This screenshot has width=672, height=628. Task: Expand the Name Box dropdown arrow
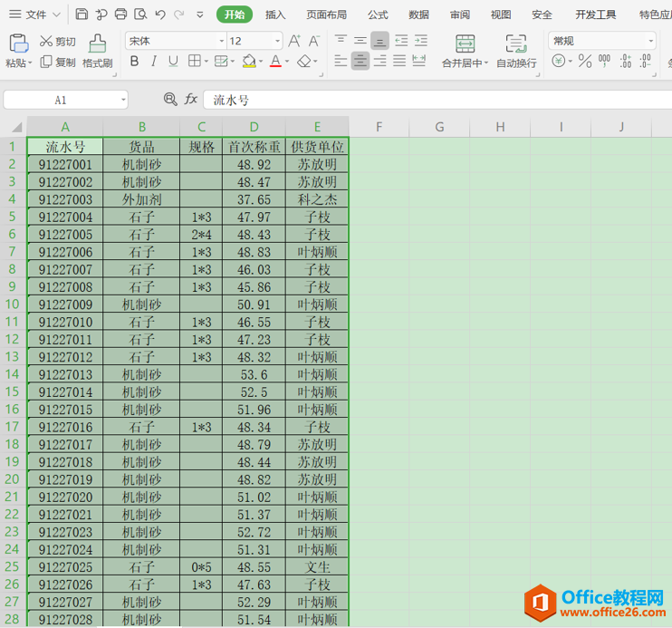coord(123,100)
